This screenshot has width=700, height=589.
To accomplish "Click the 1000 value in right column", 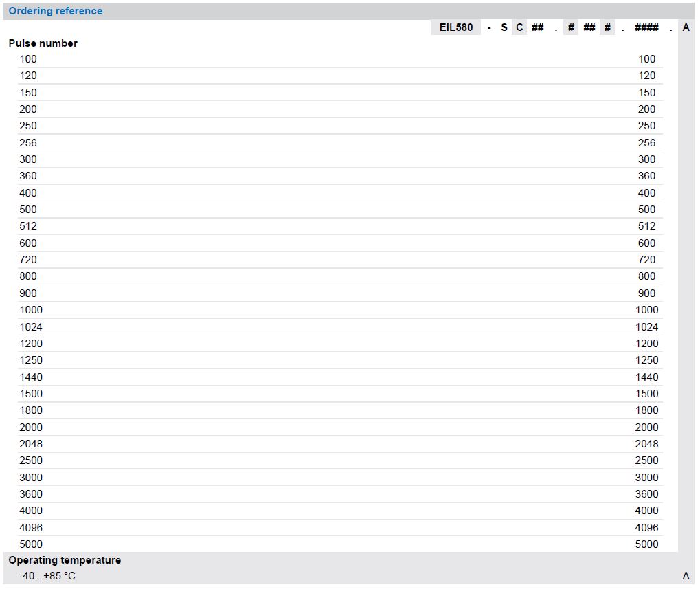I will coord(646,310).
